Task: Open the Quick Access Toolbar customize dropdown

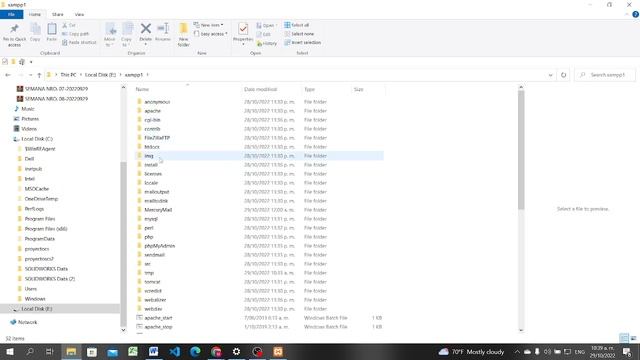Action: [31, 62]
